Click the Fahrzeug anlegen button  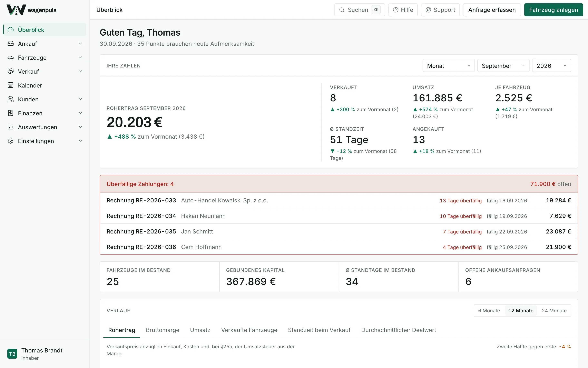553,10
